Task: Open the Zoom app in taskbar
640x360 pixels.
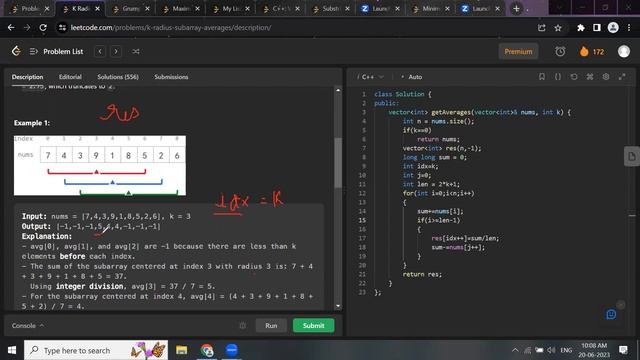Action: 231,350
